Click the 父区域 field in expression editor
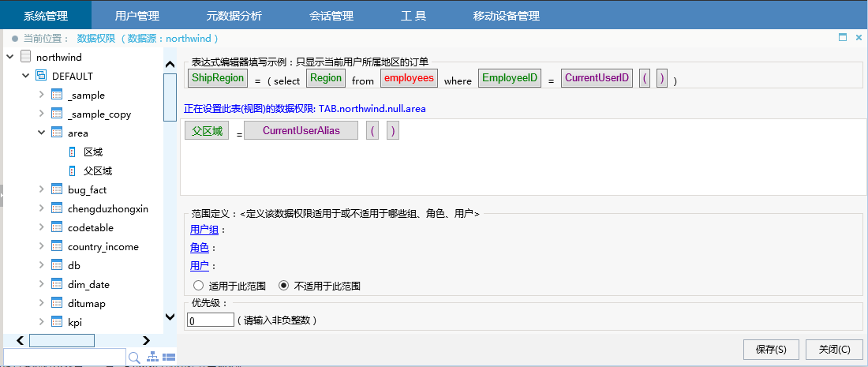 (207, 131)
